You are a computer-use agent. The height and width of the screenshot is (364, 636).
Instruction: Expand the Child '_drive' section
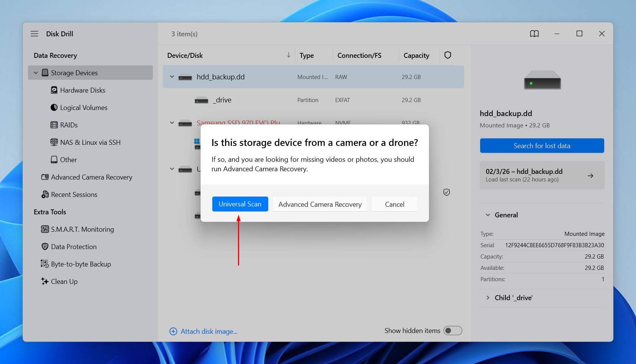pos(488,298)
